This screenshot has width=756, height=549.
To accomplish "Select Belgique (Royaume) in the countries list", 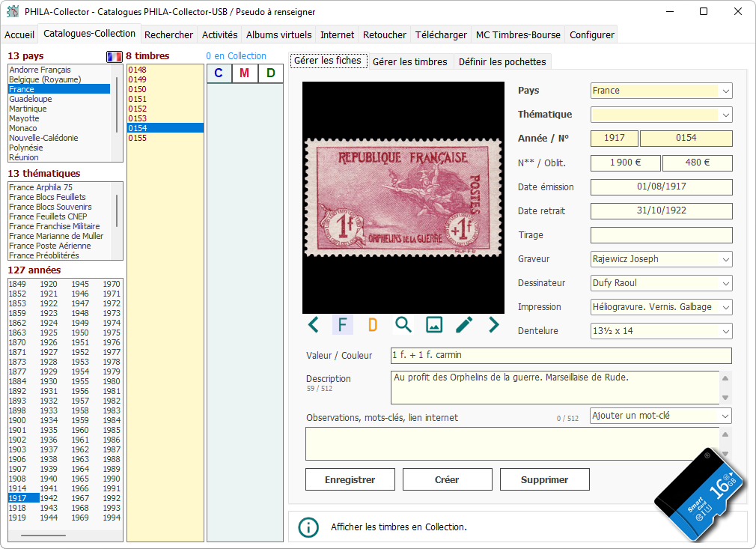I will (x=59, y=79).
